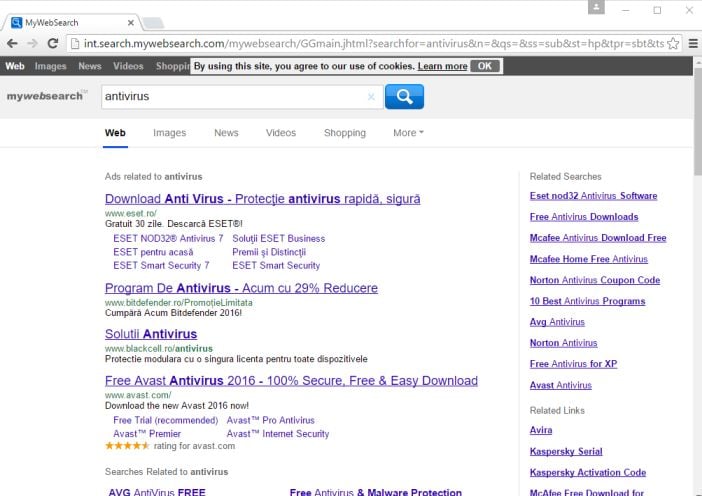Open the Solutii Antivirus result
The height and width of the screenshot is (496, 702).
pyautogui.click(x=151, y=334)
